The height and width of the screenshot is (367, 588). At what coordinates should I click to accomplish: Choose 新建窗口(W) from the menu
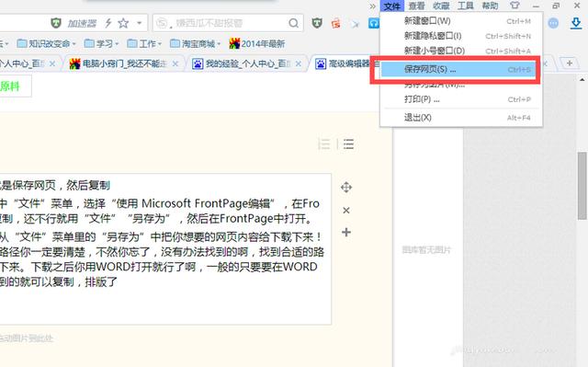coord(461,21)
